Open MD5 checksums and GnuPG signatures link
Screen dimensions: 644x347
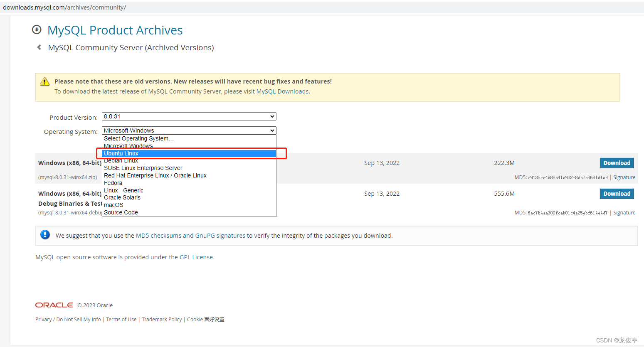(x=190, y=236)
